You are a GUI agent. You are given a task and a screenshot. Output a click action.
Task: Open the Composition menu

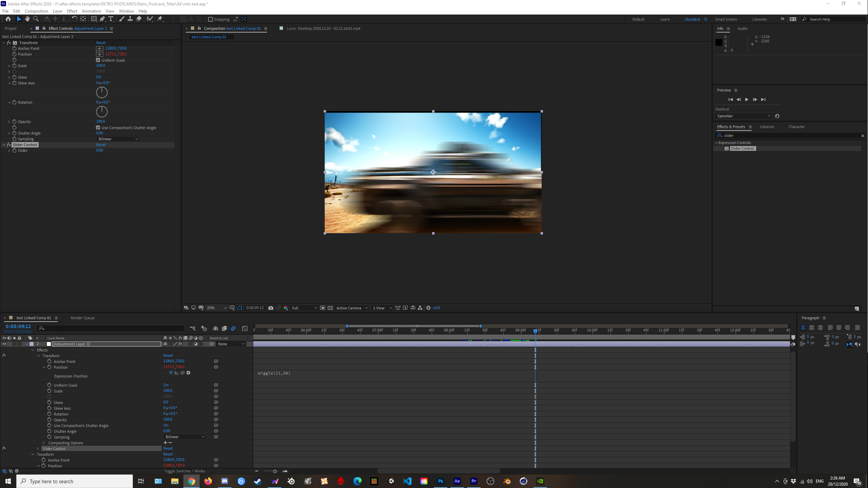tap(36, 11)
